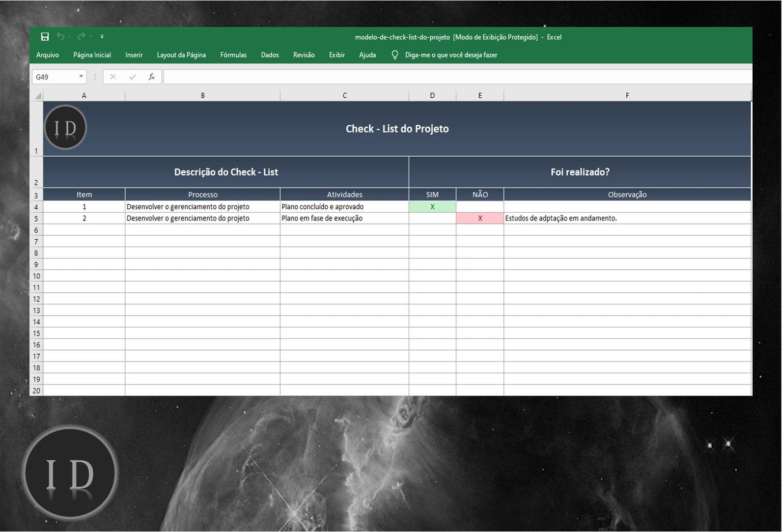Screen dimensions: 782x532
Task: Open the Ajuda tab
Action: click(x=367, y=55)
